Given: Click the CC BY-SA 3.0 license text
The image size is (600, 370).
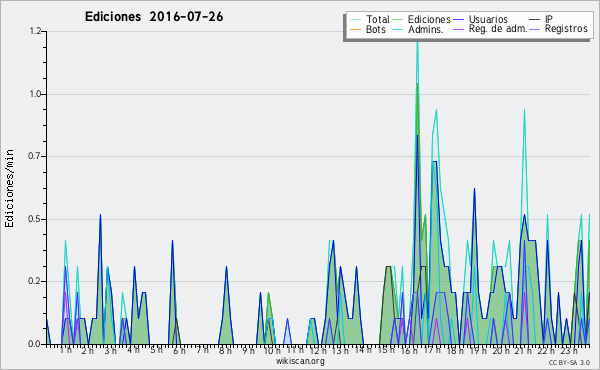Looking at the screenshot, I should [569, 363].
